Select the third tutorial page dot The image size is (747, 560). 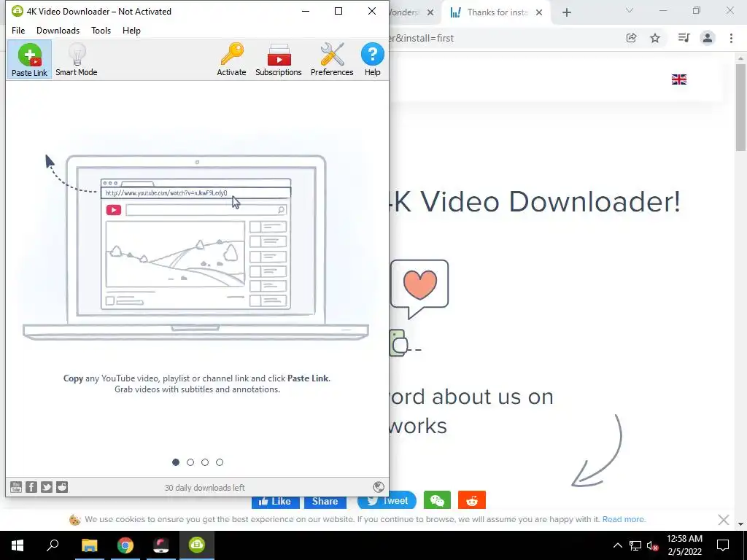(x=205, y=462)
